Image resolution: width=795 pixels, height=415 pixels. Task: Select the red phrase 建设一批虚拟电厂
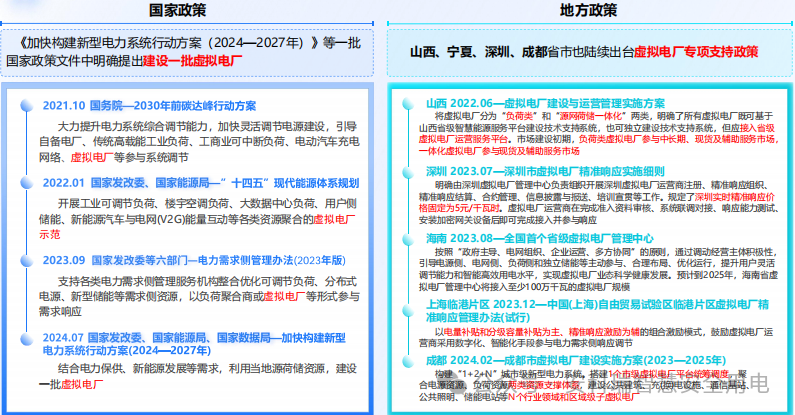coord(192,61)
